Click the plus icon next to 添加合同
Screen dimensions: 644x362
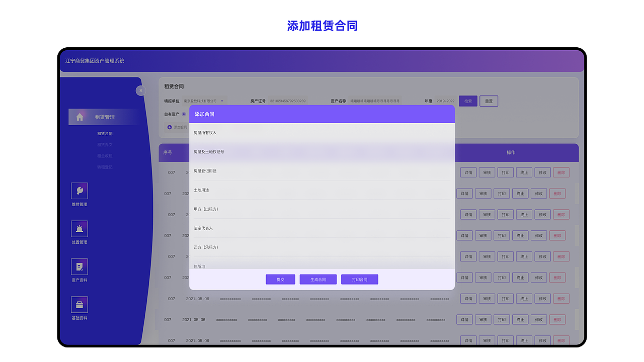coord(170,127)
